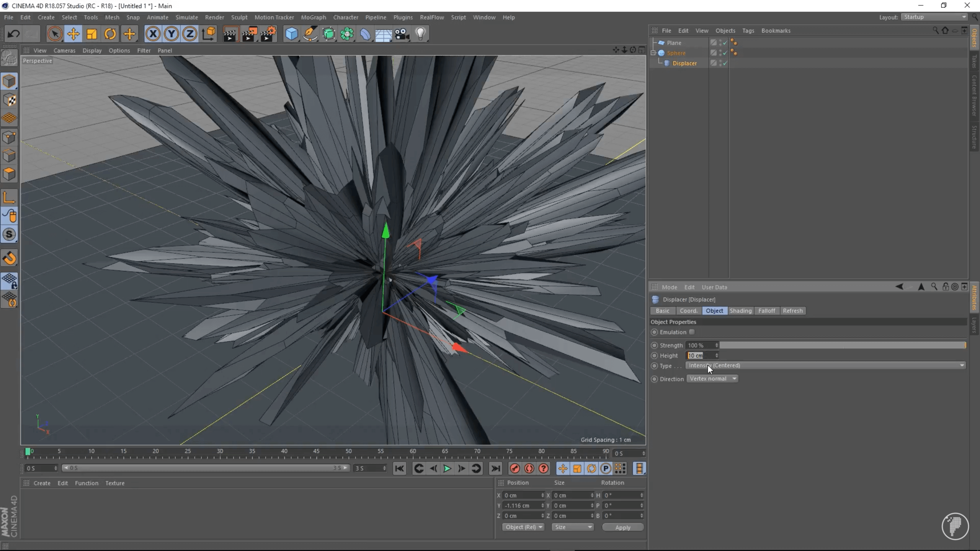The width and height of the screenshot is (980, 551).
Task: Select the Rotate tool in top toolbar
Action: pyautogui.click(x=110, y=34)
